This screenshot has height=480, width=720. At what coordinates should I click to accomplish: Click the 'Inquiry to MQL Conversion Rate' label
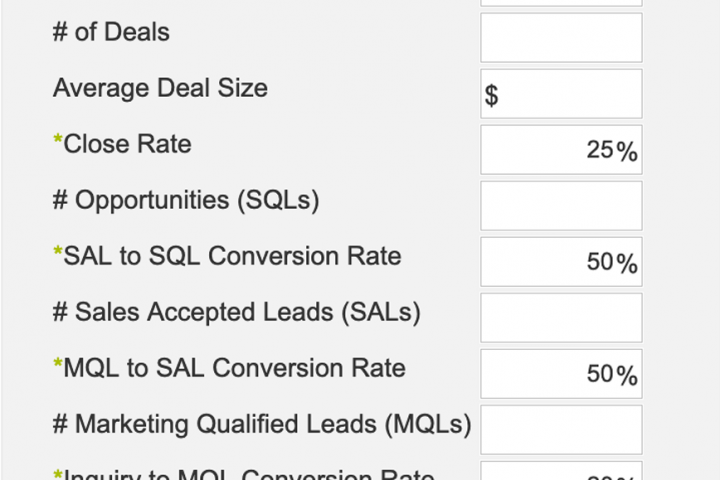[248, 474]
